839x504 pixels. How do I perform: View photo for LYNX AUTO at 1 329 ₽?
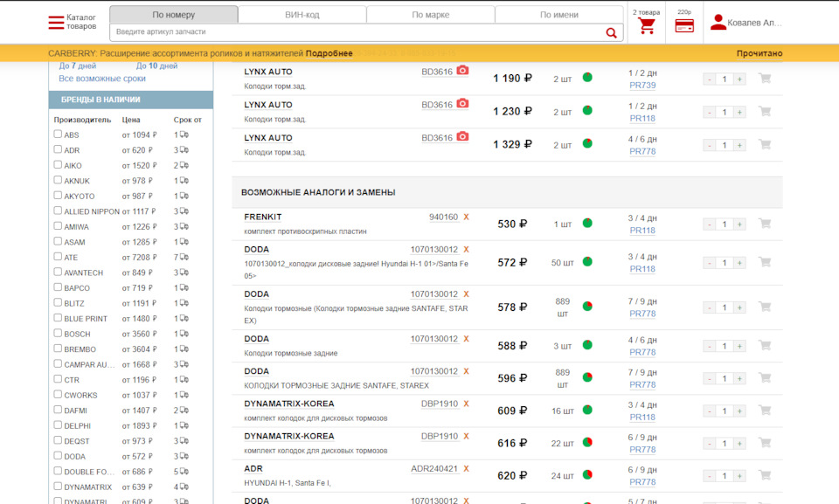click(463, 136)
